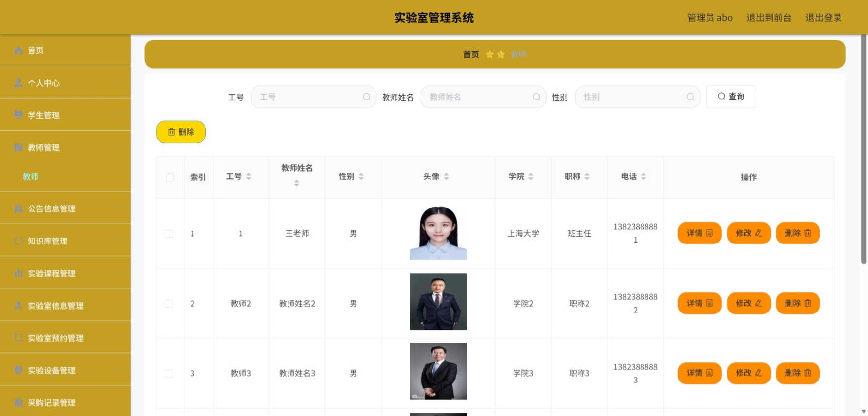Tick the select-all checkbox in table header
868x416 pixels.
pos(170,177)
